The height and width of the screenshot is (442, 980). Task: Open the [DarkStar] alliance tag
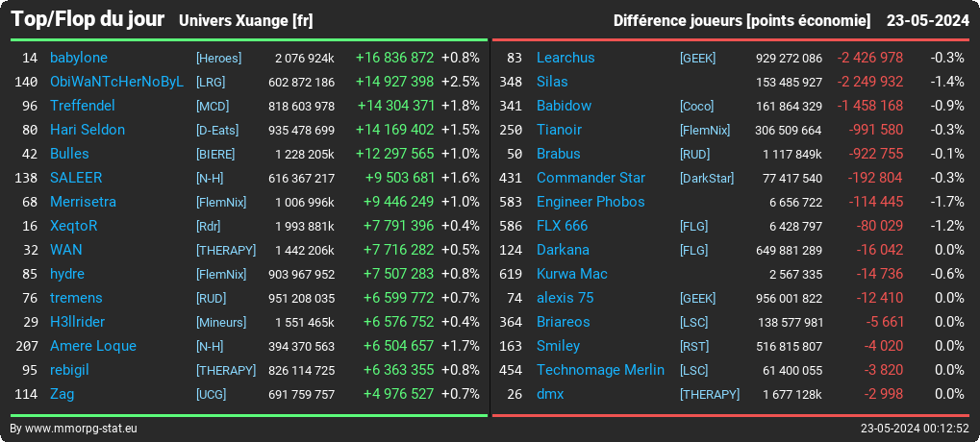(x=707, y=179)
